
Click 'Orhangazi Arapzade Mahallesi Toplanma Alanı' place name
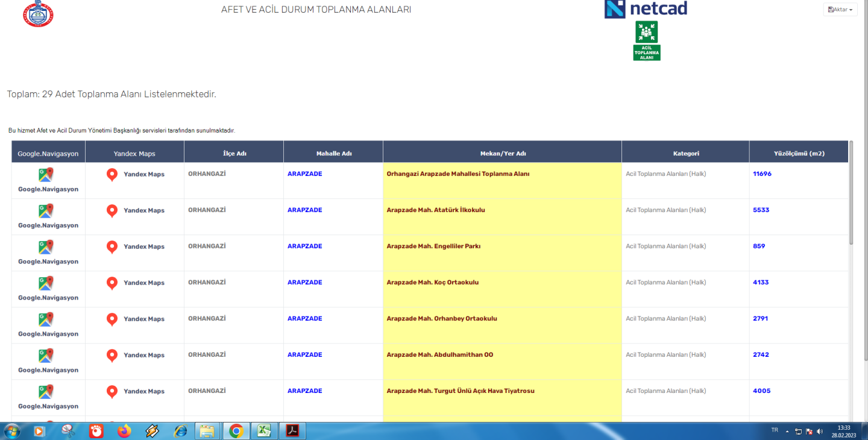[x=458, y=174]
